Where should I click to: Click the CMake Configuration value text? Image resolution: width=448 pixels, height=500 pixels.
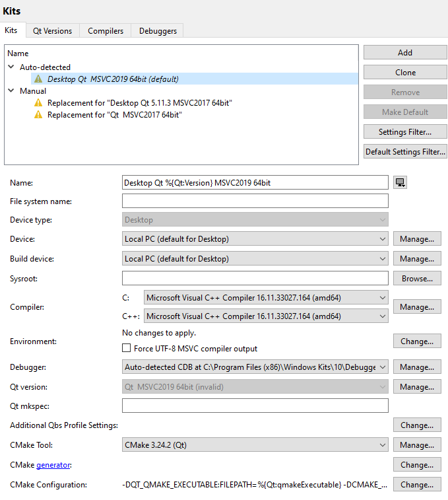(255, 485)
